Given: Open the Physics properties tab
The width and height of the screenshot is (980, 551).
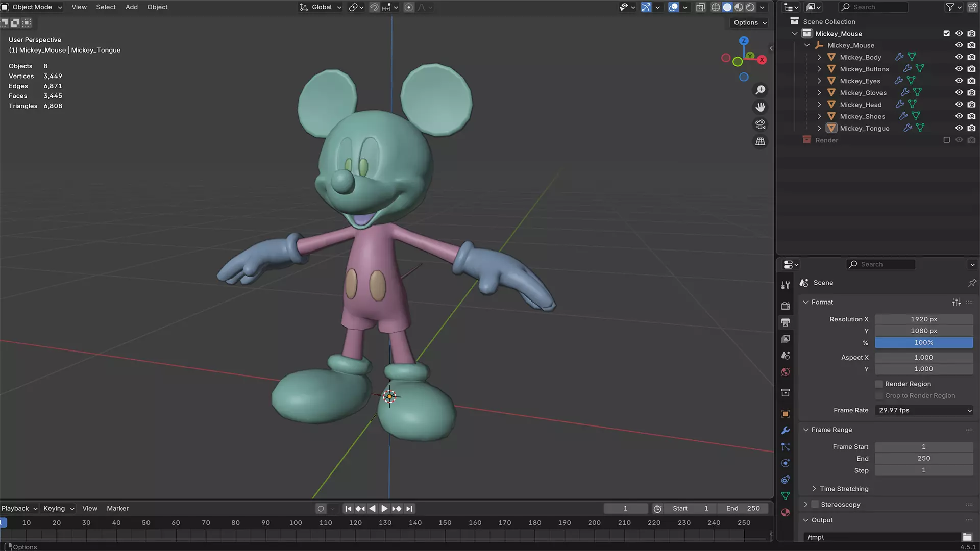Looking at the screenshot, I should (786, 463).
